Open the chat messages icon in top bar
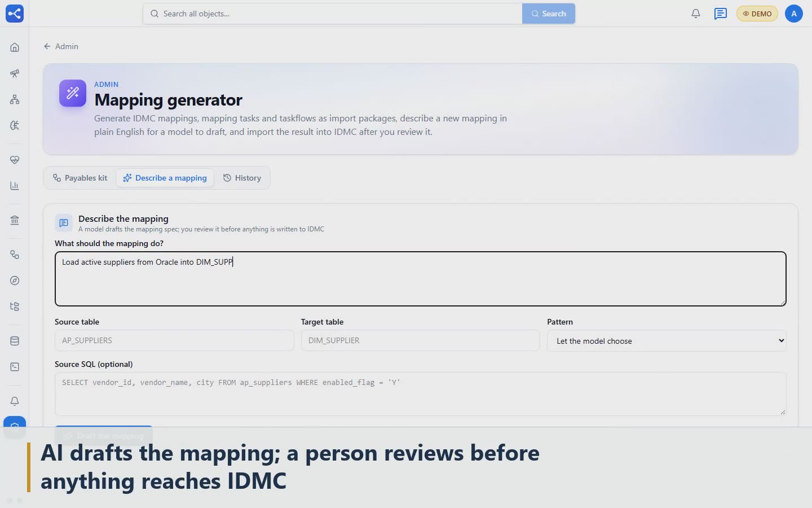812x508 pixels. tap(720, 14)
